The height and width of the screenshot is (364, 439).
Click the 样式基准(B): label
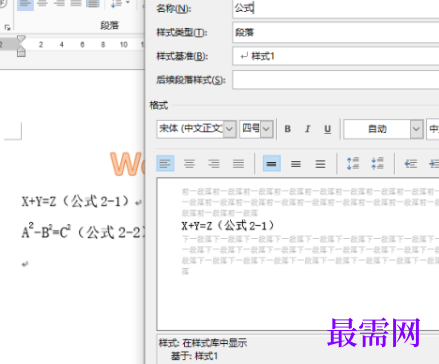click(x=182, y=56)
